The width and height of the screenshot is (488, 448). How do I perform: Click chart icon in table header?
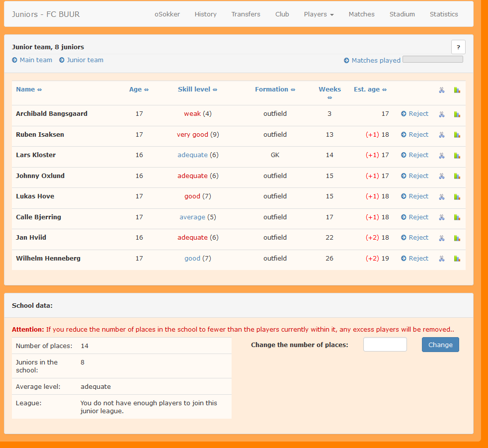pyautogui.click(x=457, y=90)
